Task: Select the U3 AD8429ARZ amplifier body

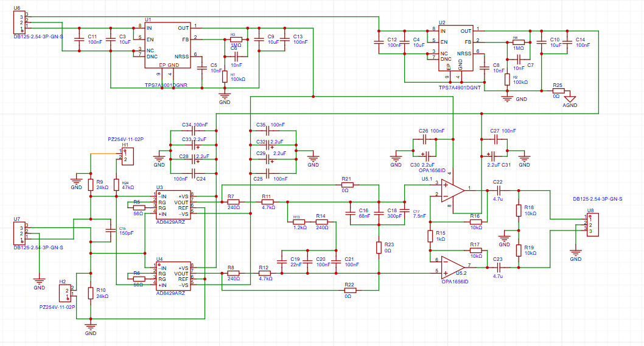Action: (x=174, y=205)
